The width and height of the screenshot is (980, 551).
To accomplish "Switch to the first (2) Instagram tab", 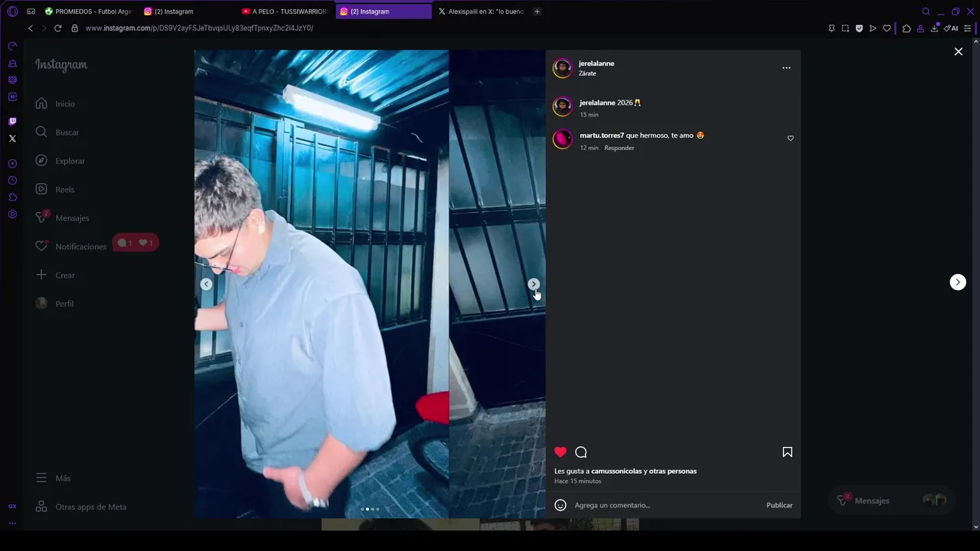I will [x=188, y=11].
